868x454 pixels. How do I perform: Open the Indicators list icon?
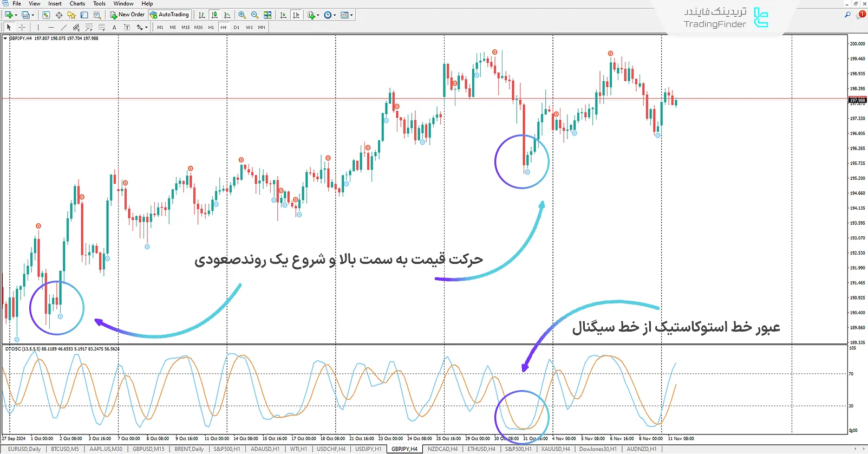(311, 15)
